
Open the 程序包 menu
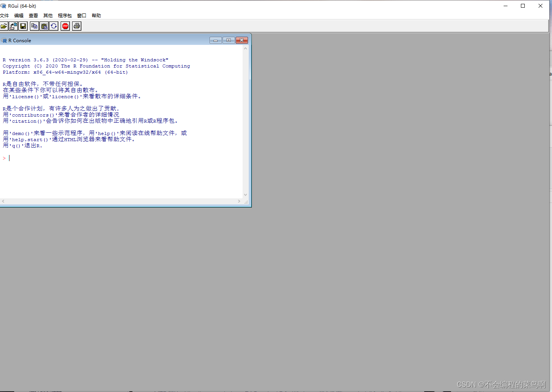tap(65, 16)
